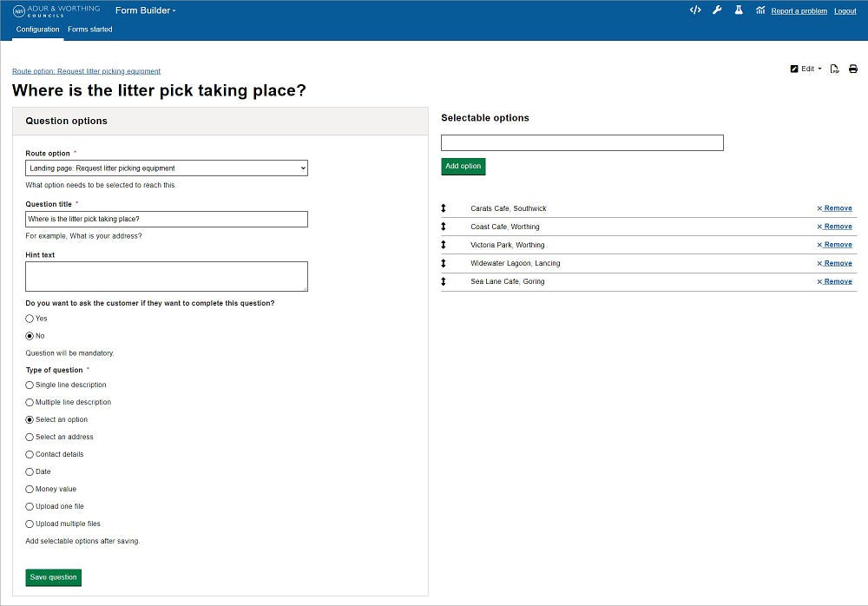This screenshot has width=868, height=606.
Task: Remove the Victoria Park, Worthing option
Action: (x=834, y=245)
